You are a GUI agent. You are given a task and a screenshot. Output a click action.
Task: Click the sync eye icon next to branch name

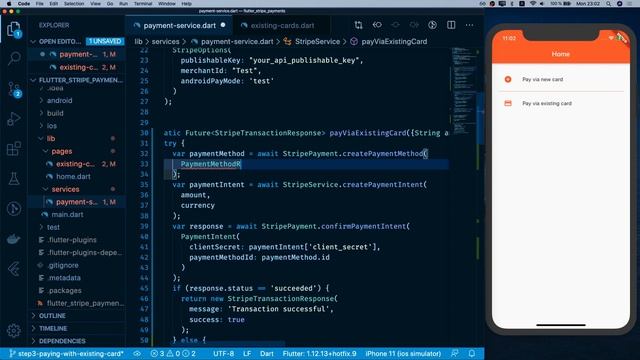(137, 353)
